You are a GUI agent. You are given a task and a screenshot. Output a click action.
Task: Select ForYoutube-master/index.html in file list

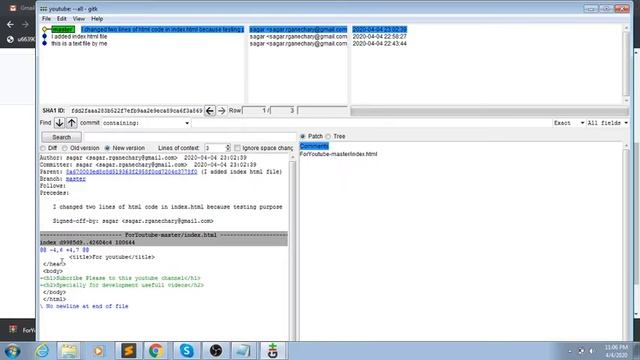338,154
